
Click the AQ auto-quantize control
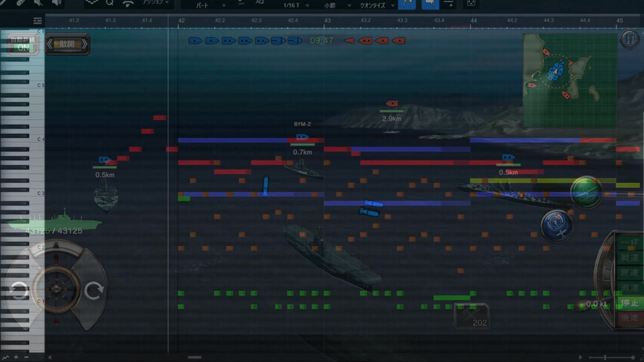[260, 3]
